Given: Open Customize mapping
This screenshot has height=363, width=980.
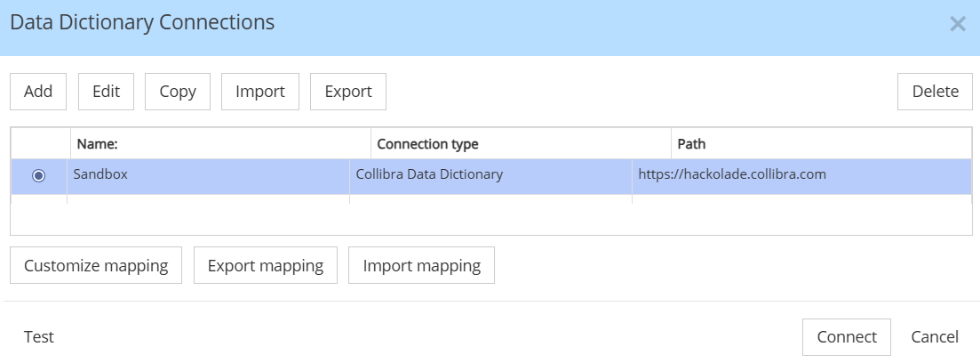Looking at the screenshot, I should (96, 265).
